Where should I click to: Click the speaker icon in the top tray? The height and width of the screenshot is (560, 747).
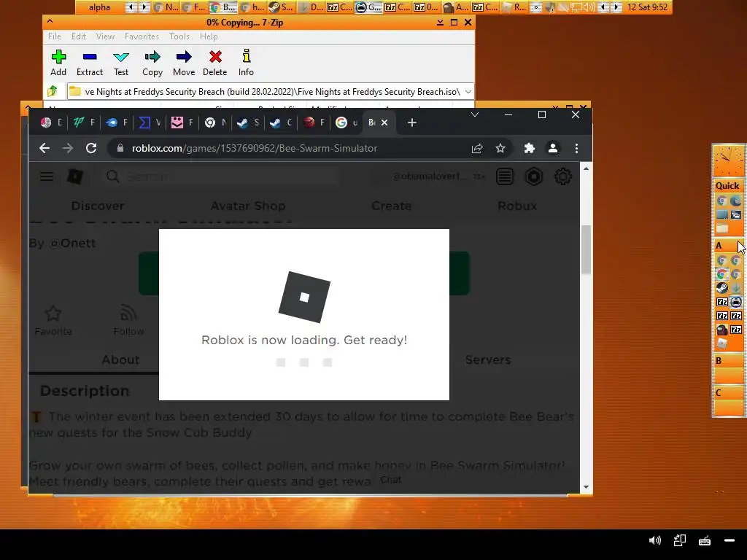(x=589, y=7)
